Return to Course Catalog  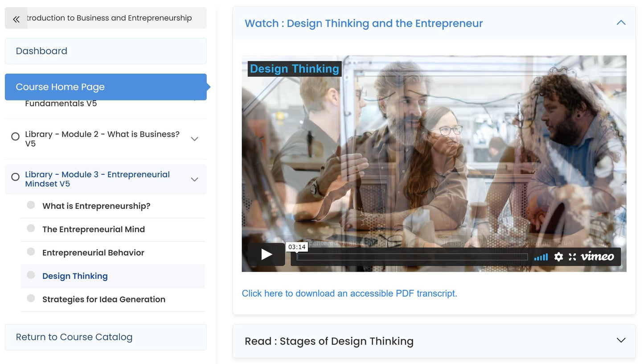pyautogui.click(x=74, y=337)
